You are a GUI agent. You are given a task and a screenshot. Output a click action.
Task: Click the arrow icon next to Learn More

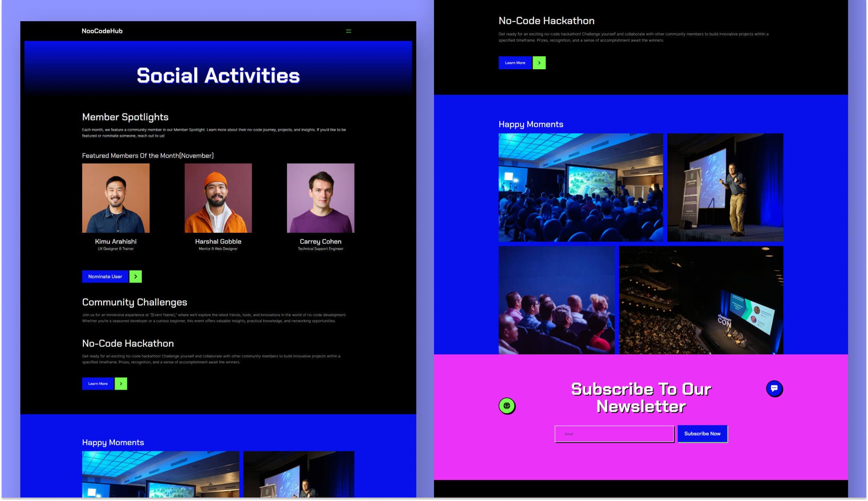121,383
